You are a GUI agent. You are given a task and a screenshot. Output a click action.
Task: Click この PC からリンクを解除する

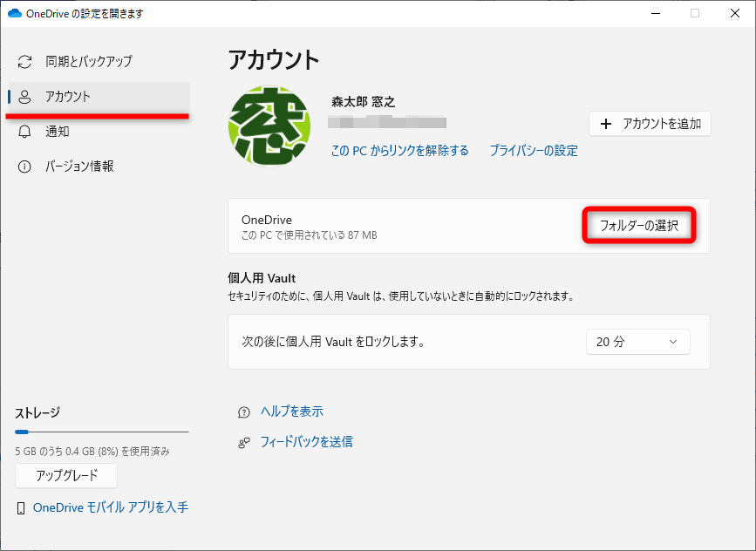click(x=400, y=150)
